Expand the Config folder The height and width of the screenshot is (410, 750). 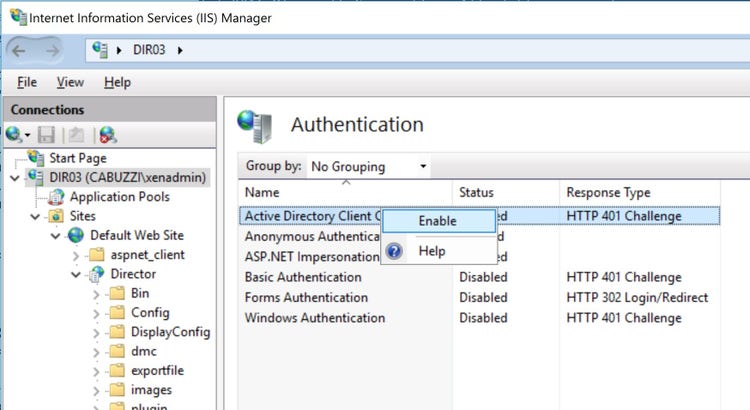click(x=97, y=313)
